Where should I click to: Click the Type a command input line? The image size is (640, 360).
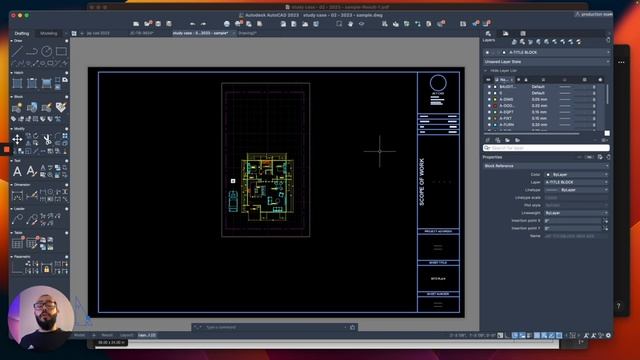pos(275,327)
